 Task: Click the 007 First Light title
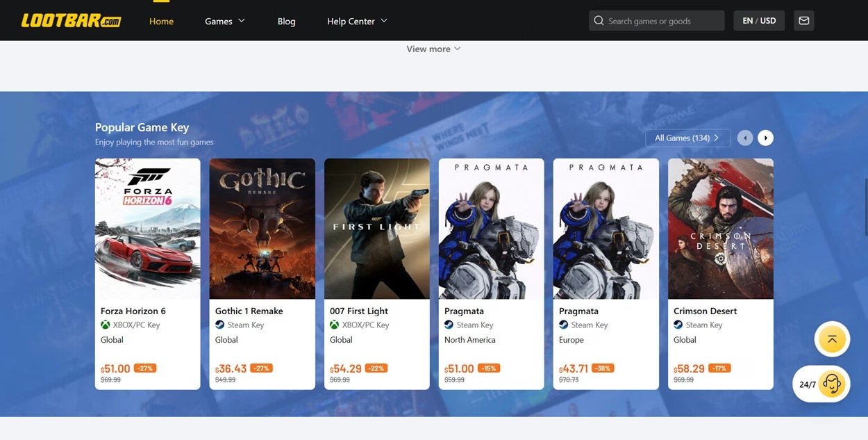[359, 311]
